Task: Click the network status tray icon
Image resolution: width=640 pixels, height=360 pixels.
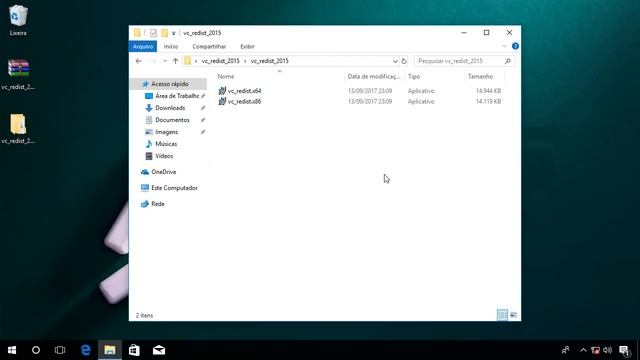Action: [x=596, y=350]
